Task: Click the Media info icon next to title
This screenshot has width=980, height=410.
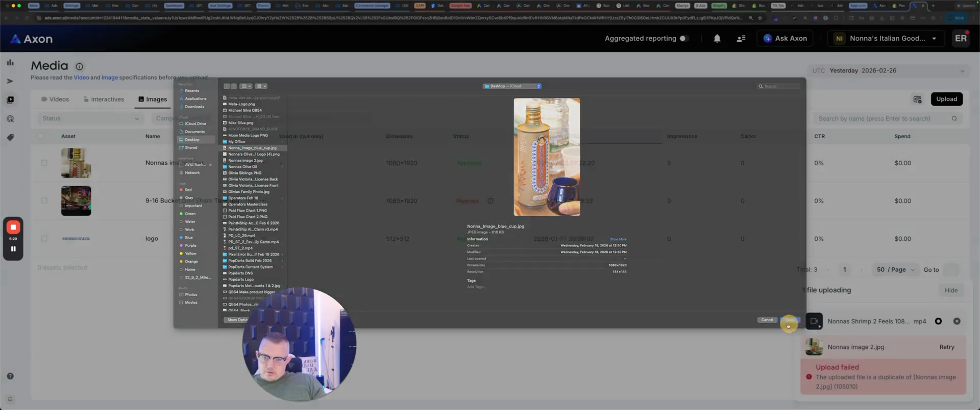Action: tap(80, 67)
